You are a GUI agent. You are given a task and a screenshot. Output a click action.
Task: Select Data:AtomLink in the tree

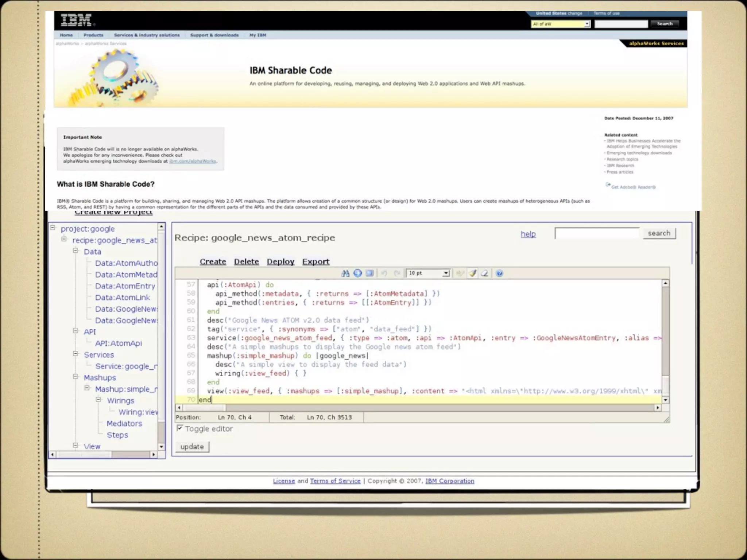click(123, 297)
